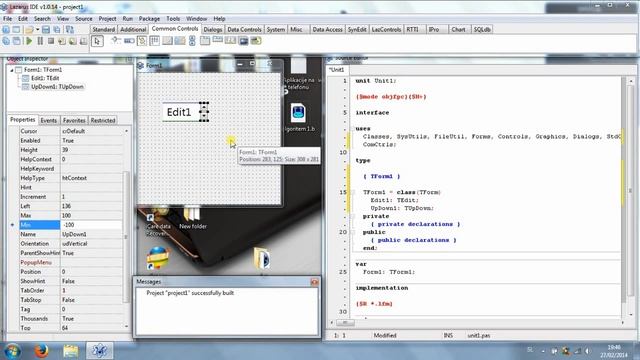Viewport: 640px width, 360px height.
Task: Switch to the Dialogs palette tab
Action: click(213, 29)
